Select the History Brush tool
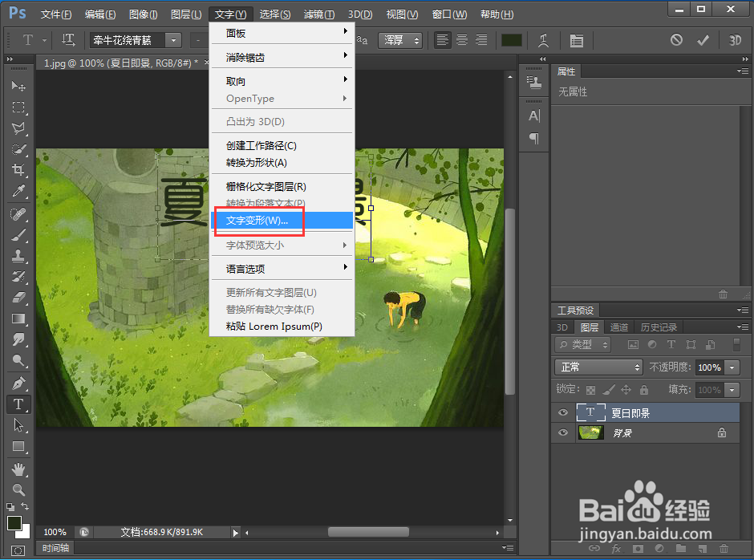 18,277
